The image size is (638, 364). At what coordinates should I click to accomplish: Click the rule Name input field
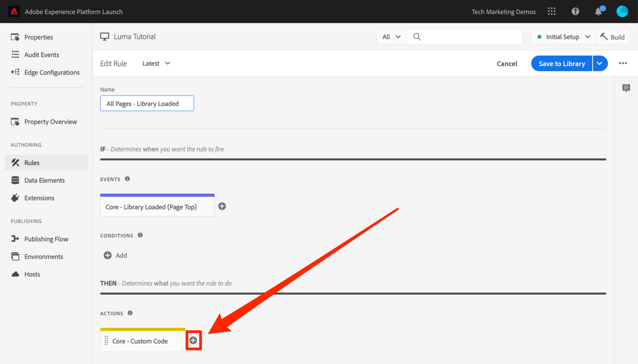pos(147,103)
